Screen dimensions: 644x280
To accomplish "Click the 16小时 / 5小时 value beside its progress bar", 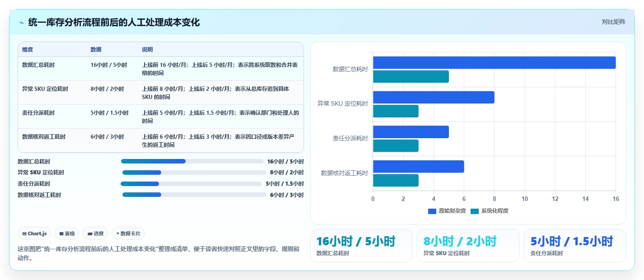I will pos(285,161).
